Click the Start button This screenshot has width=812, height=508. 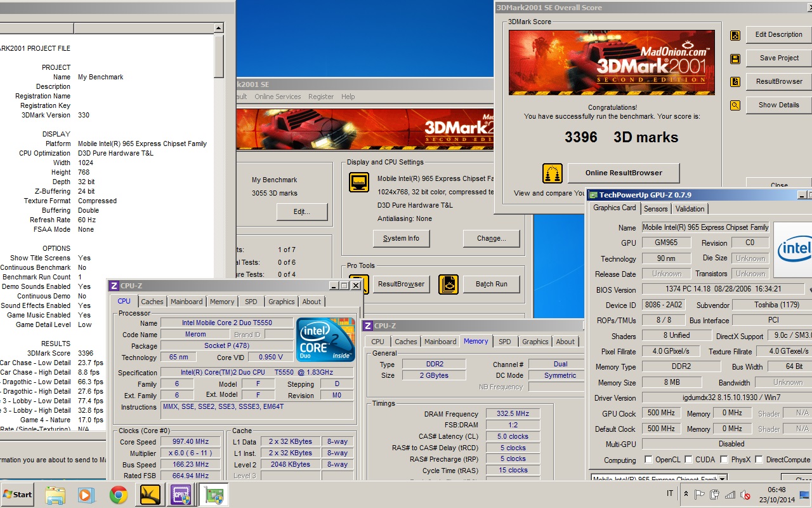click(18, 494)
